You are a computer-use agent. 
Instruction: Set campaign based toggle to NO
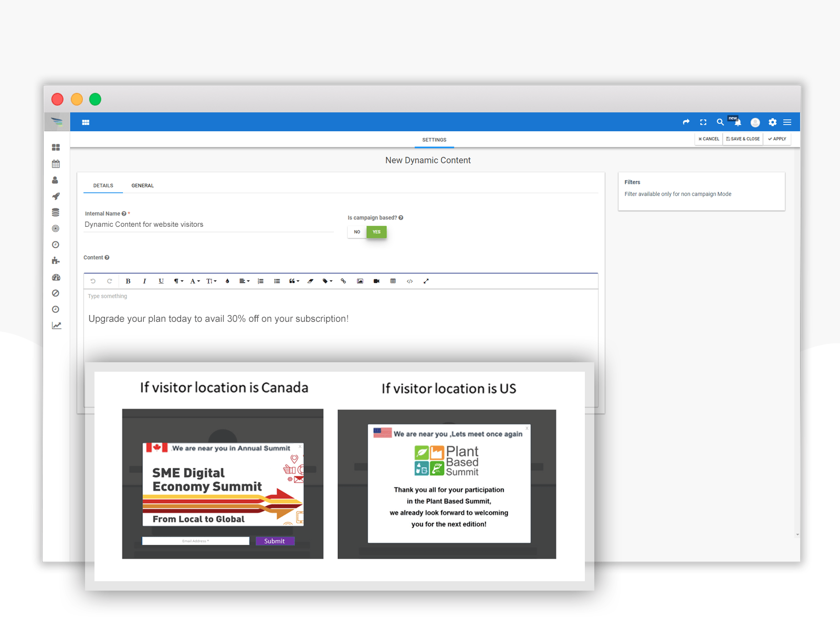pyautogui.click(x=357, y=232)
